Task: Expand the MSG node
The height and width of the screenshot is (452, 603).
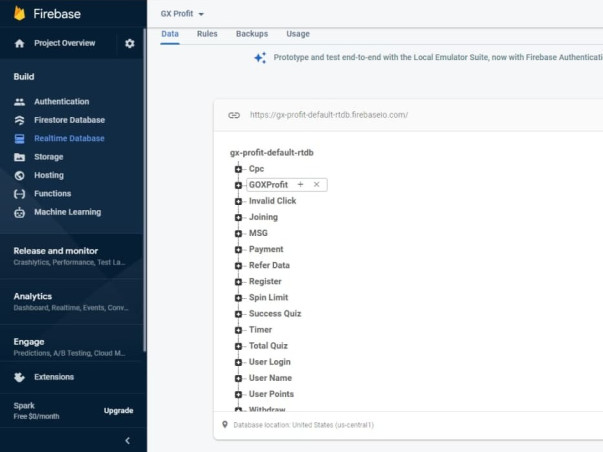Action: [238, 234]
